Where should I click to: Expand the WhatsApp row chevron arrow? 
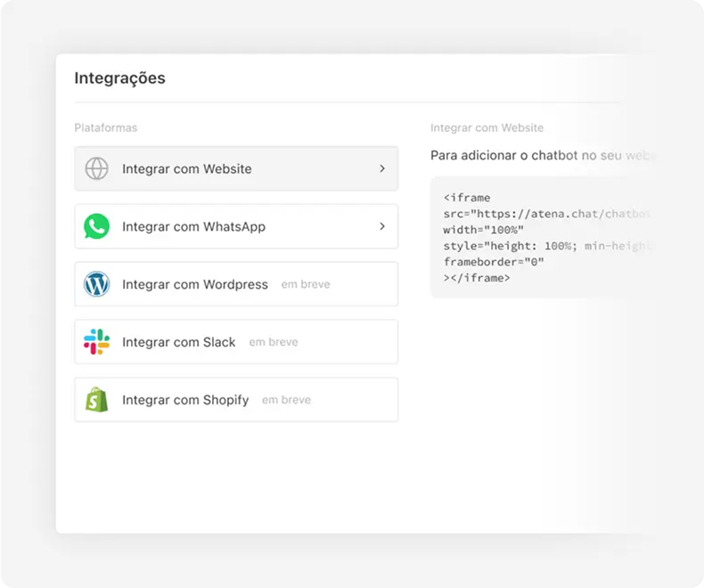(382, 226)
